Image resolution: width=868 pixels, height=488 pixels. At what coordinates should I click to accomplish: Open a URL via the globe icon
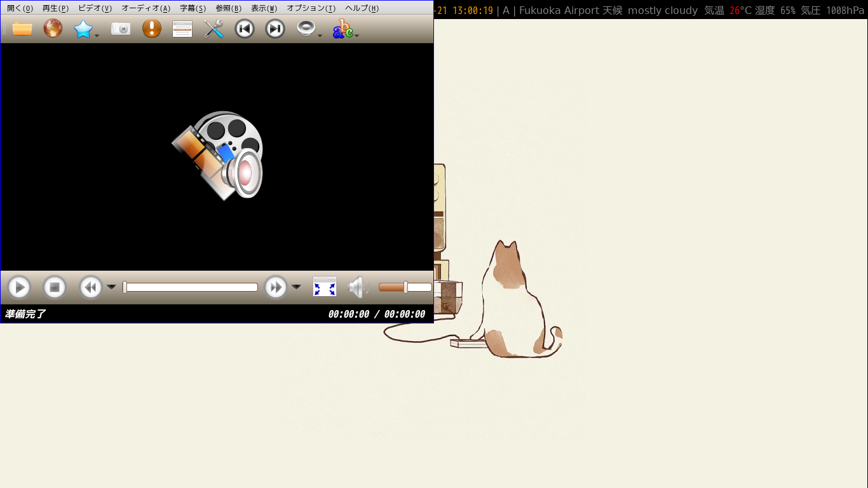53,29
